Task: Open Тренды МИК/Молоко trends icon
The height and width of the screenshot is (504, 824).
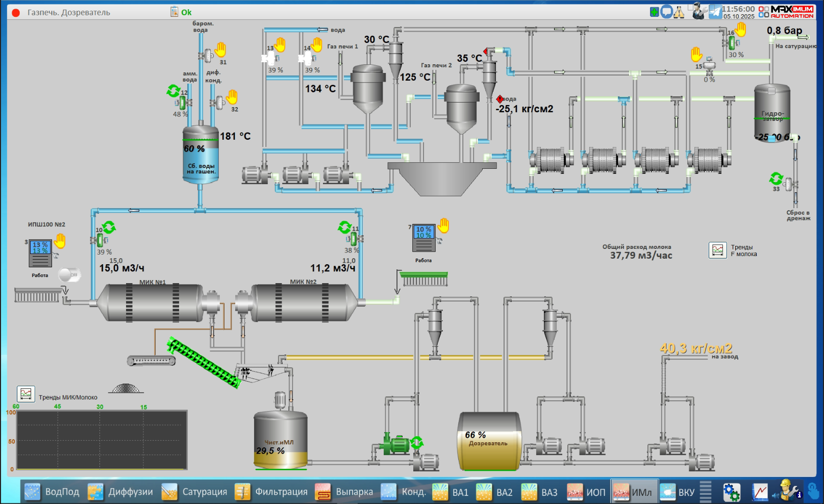Action: pos(26,394)
